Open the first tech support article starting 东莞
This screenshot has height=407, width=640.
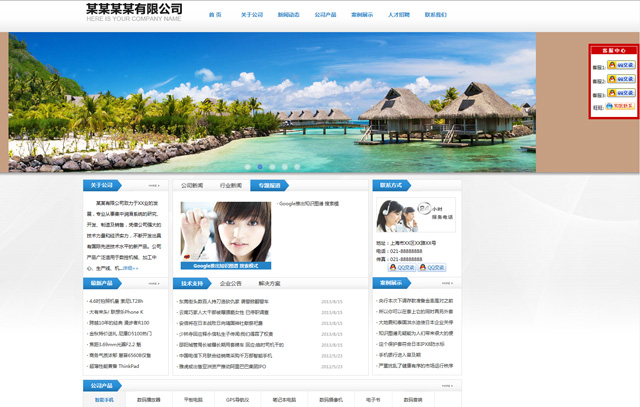click(224, 301)
